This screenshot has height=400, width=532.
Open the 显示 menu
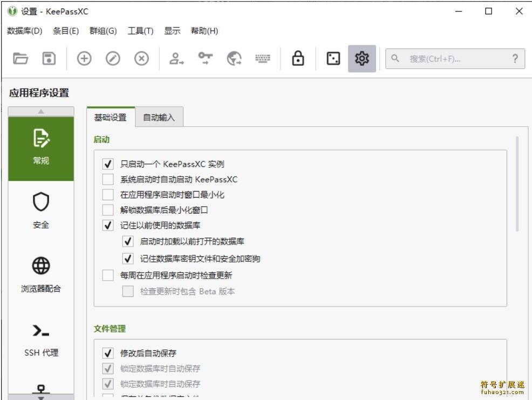pos(172,31)
